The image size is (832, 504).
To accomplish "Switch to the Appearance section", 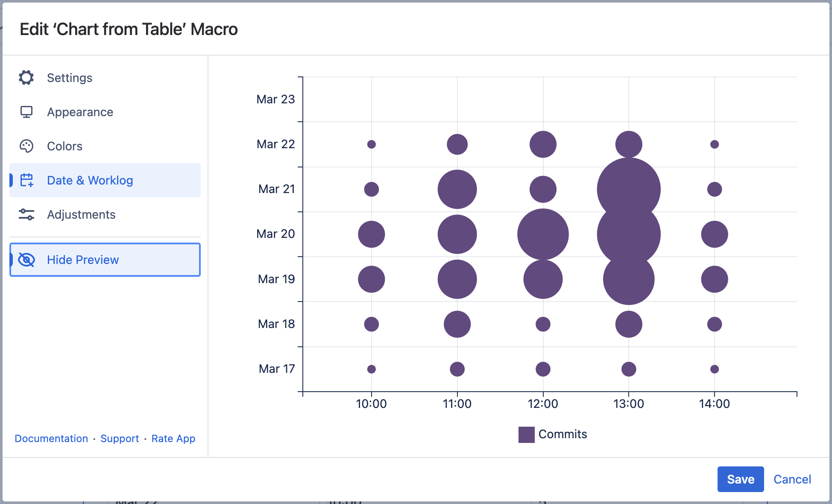I will point(80,112).
